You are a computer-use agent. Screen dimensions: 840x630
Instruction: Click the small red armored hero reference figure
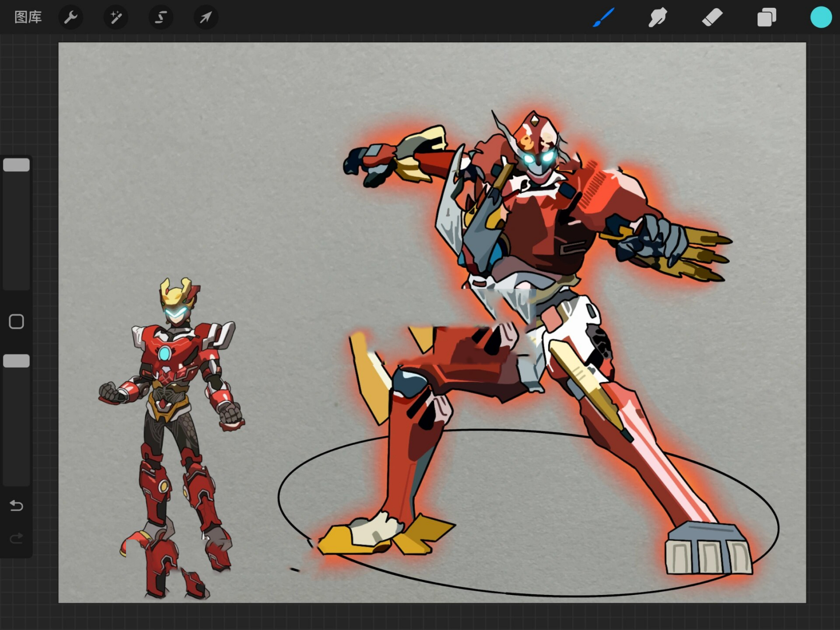(172, 438)
